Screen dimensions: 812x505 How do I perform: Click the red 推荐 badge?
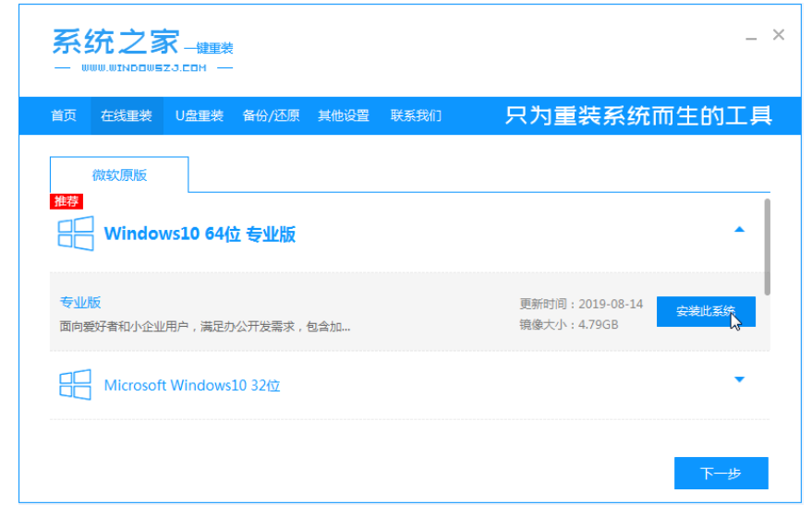67,201
